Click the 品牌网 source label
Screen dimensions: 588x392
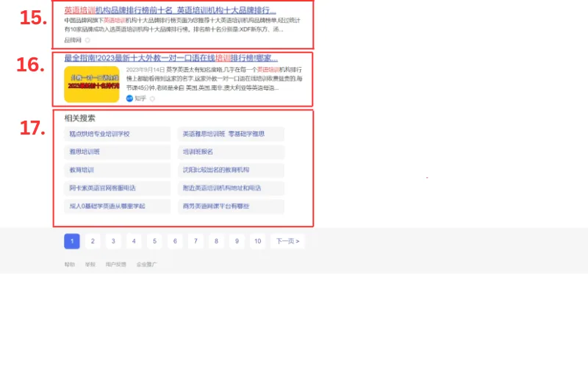pos(73,40)
